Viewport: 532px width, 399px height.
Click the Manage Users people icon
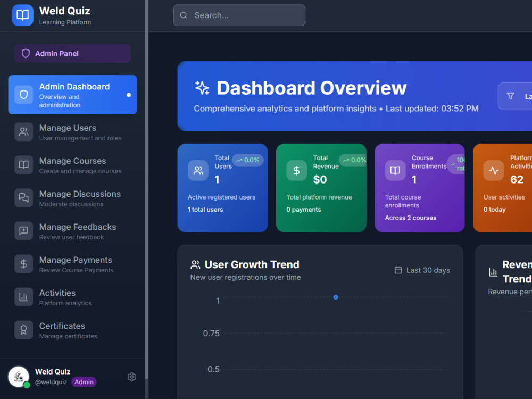tap(24, 132)
